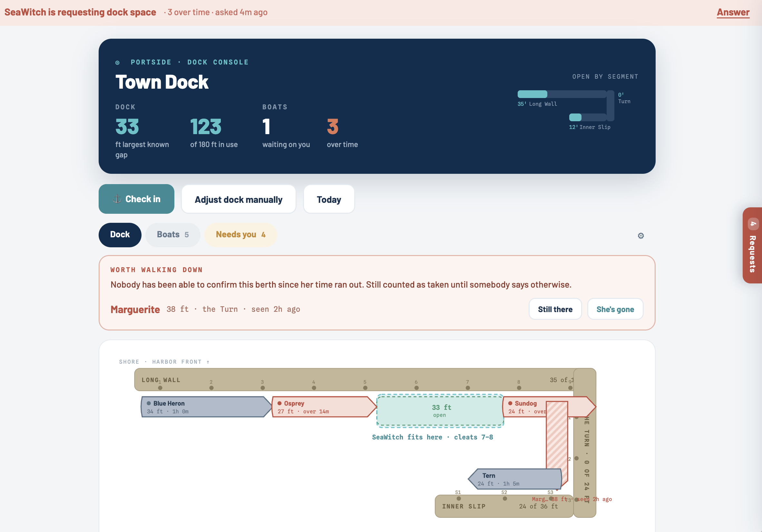Click the "33 ft largest known gap" stat
Viewport: 762px width, 532px height.
click(142, 138)
